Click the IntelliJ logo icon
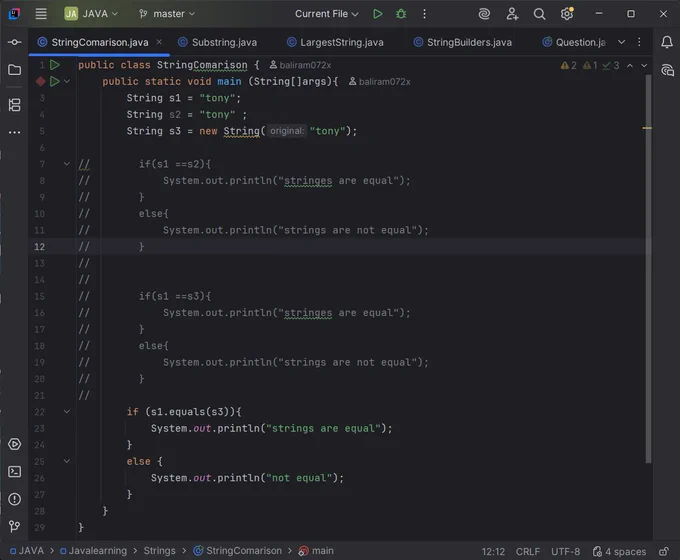The image size is (680, 560). pos(14,14)
